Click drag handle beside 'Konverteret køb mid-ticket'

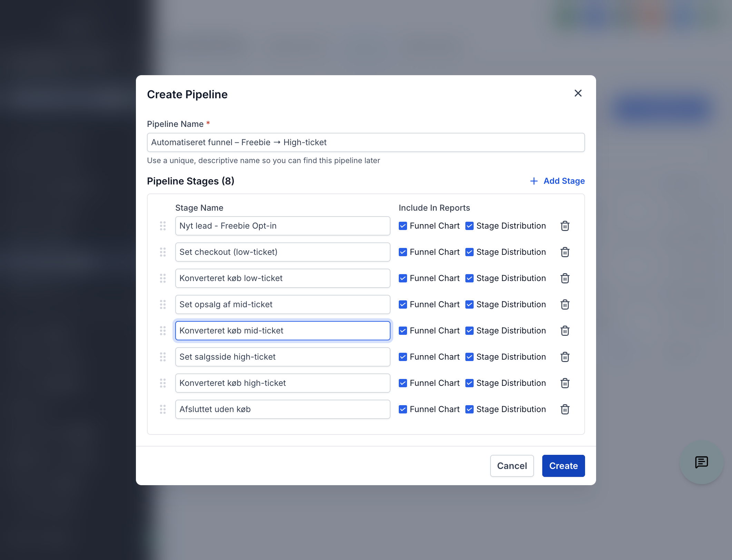coord(163,331)
